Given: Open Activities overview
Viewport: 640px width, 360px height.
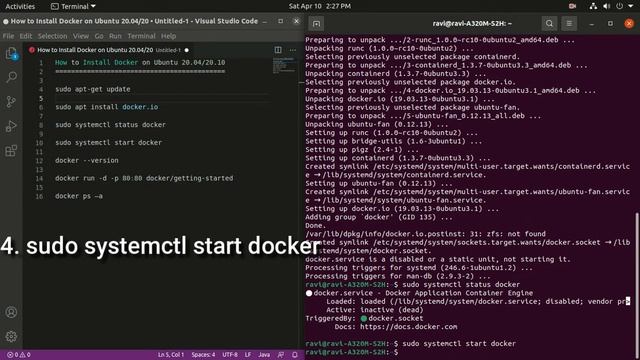Looking at the screenshot, I should pos(20,6).
